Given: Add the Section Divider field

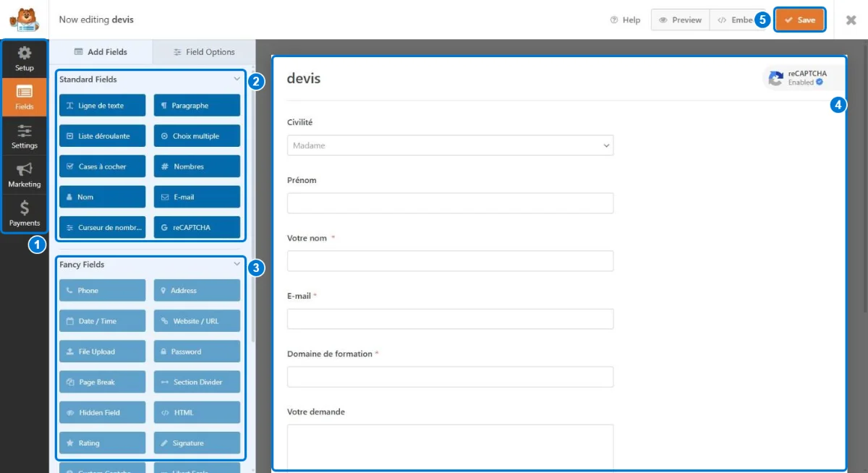Looking at the screenshot, I should (197, 382).
